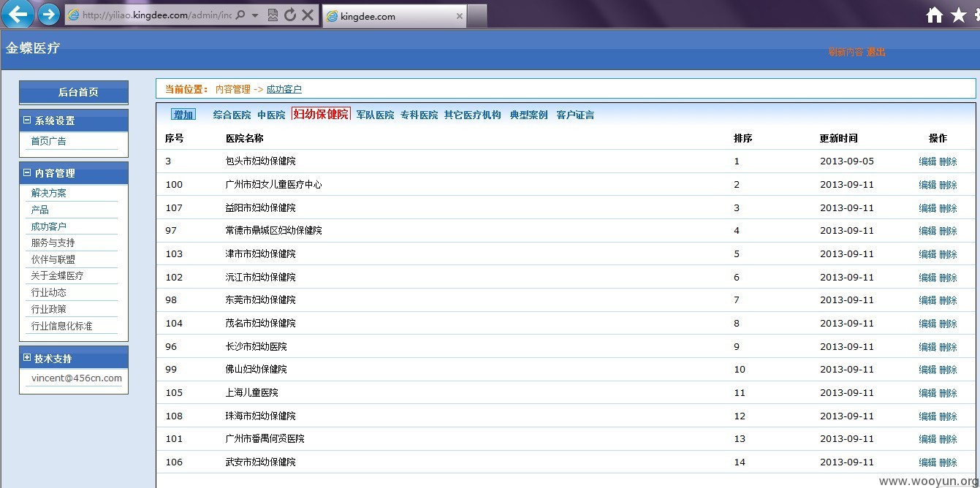The height and width of the screenshot is (488, 980).
Task: Switch to 中医院 category tab
Action: (x=271, y=115)
